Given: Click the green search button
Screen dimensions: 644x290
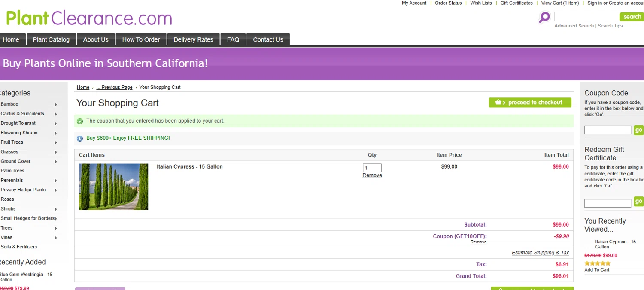Looking at the screenshot, I should click(x=632, y=17).
